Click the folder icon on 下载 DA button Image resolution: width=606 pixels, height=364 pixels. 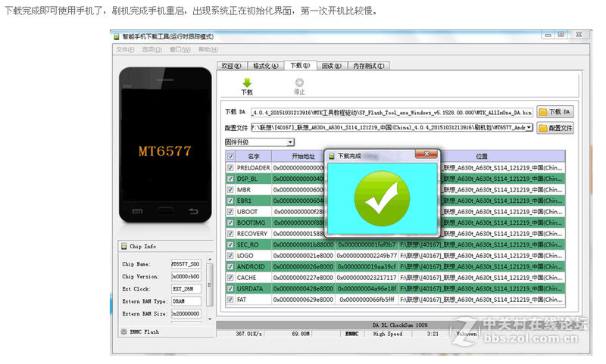(543, 112)
